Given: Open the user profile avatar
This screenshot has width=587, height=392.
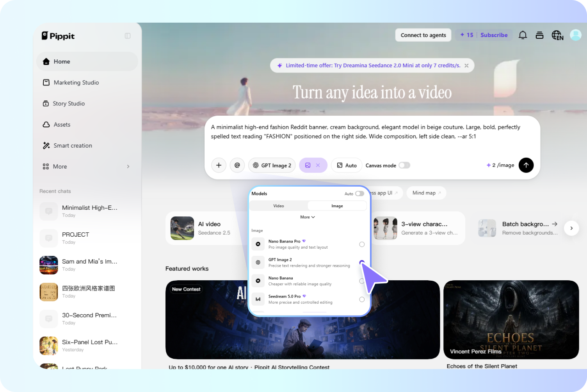Looking at the screenshot, I should (x=576, y=35).
